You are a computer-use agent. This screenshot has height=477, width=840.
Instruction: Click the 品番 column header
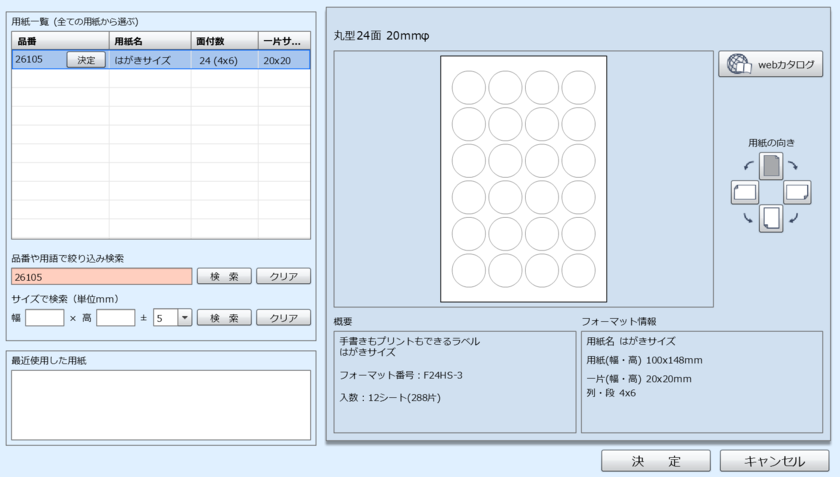click(60, 41)
